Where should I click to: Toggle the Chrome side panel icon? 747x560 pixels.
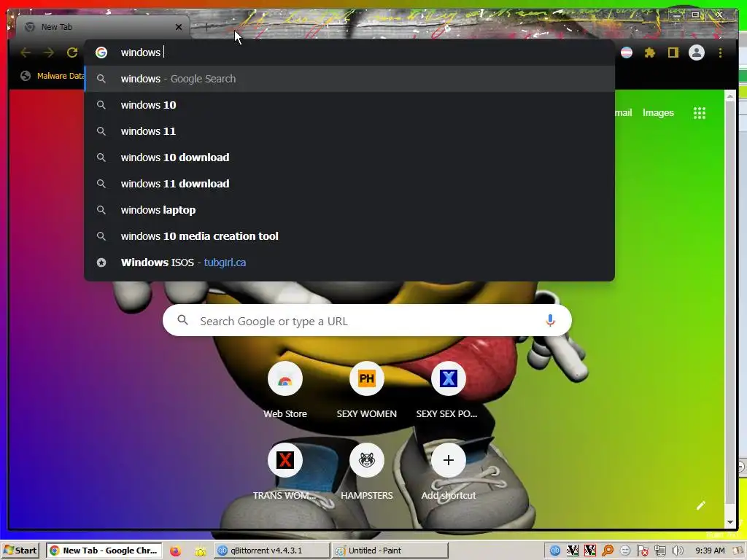click(673, 52)
